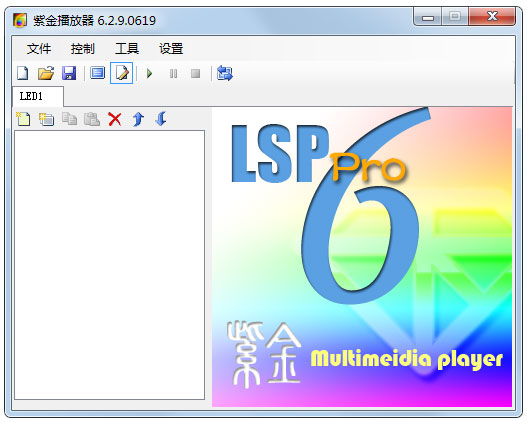The width and height of the screenshot is (527, 422).
Task: Click the copy icon above the list
Action: point(70,119)
